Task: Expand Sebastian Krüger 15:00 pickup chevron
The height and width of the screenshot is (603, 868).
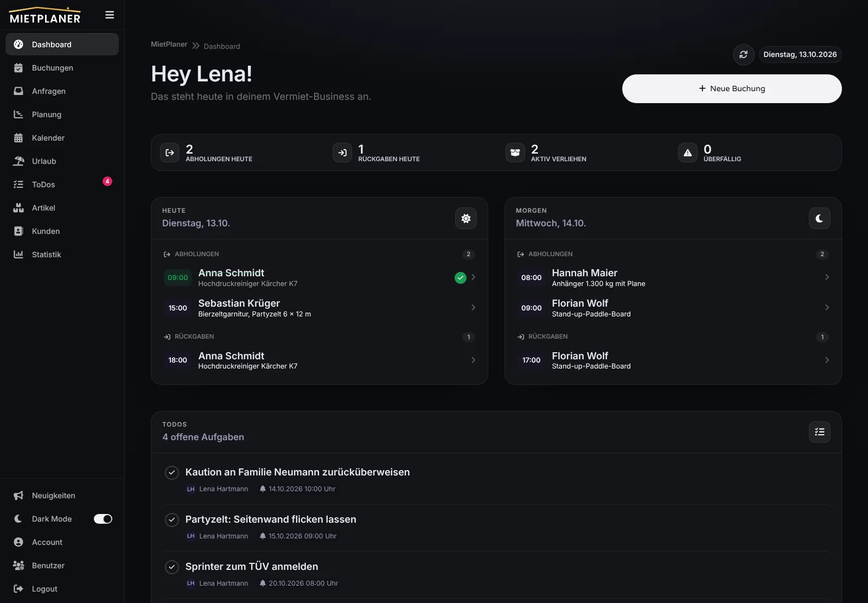Action: (x=473, y=308)
